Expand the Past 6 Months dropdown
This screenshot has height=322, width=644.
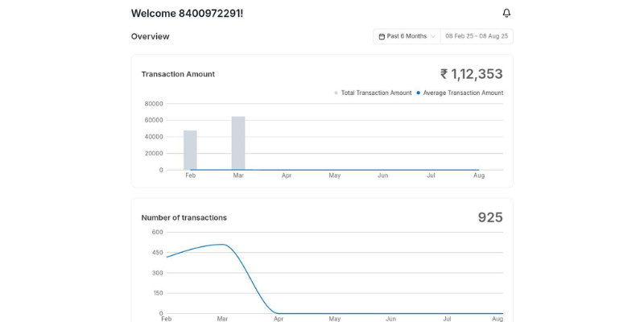[407, 36]
